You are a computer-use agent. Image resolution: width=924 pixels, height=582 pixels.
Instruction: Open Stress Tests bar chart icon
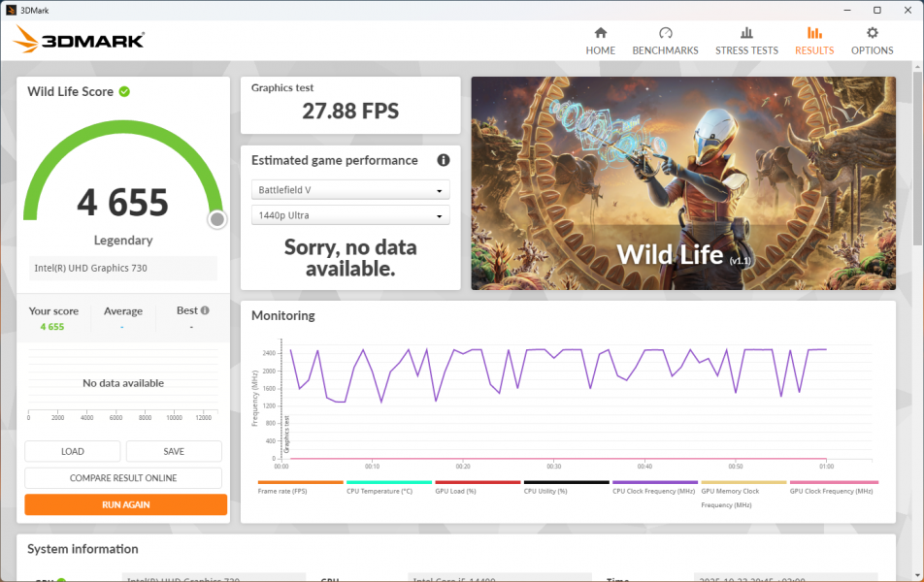[746, 33]
